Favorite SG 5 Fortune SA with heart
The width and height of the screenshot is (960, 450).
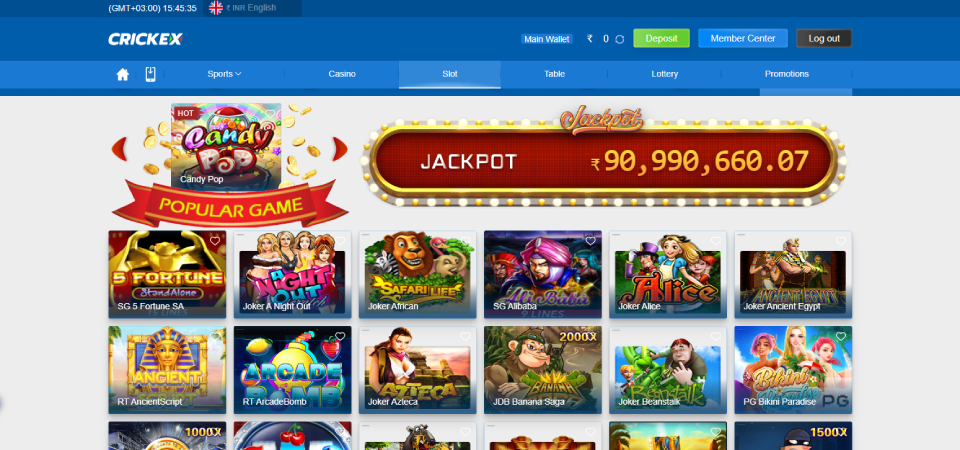(215, 241)
